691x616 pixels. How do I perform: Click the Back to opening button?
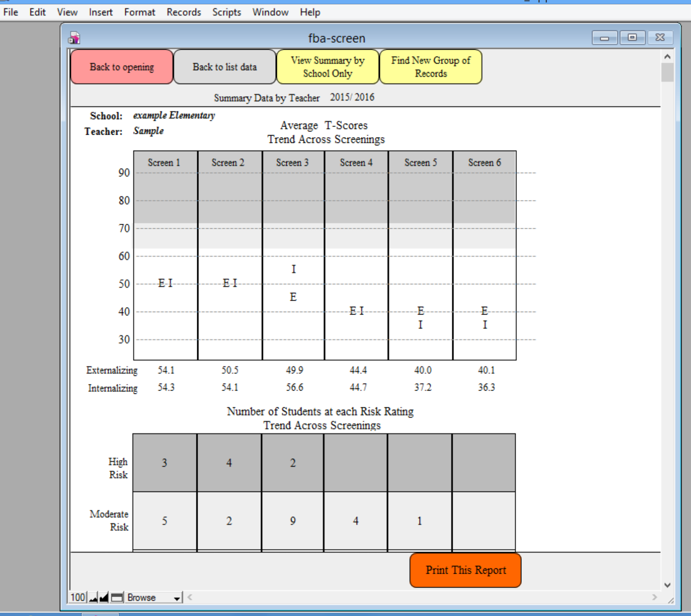[x=122, y=67]
